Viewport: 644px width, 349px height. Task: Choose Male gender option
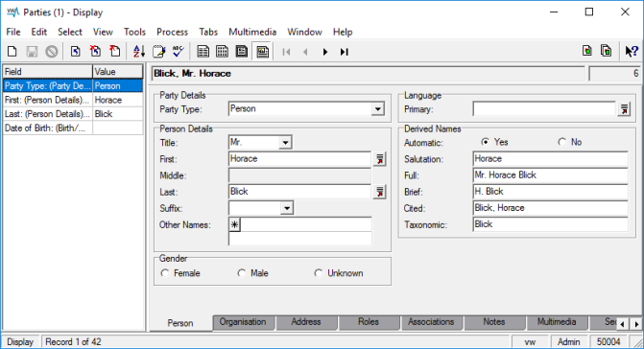pos(242,273)
